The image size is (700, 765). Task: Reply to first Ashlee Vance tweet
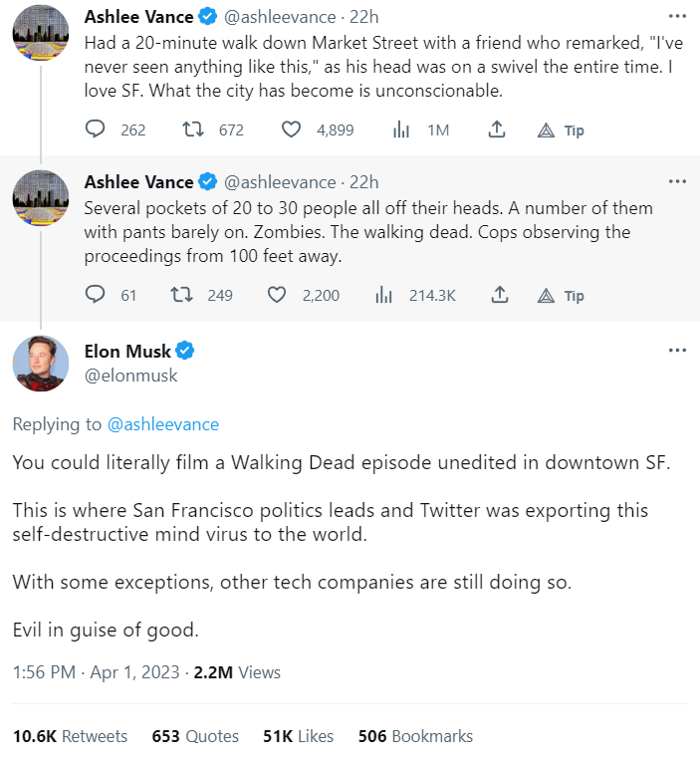coord(96,129)
